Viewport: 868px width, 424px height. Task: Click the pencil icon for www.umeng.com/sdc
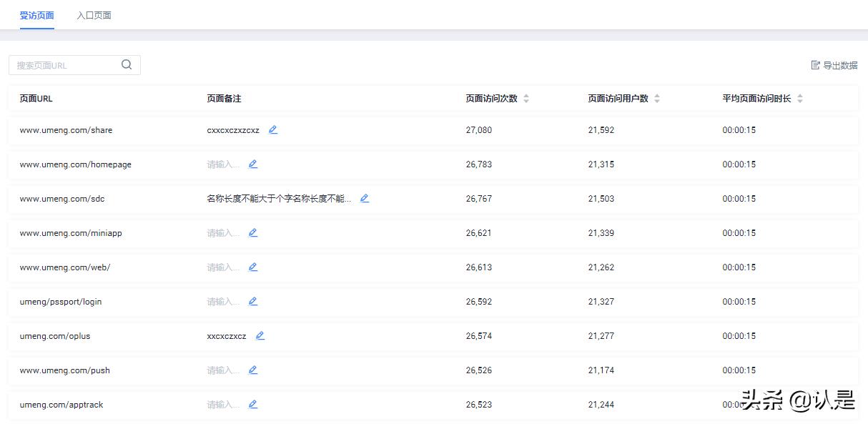[365, 199]
